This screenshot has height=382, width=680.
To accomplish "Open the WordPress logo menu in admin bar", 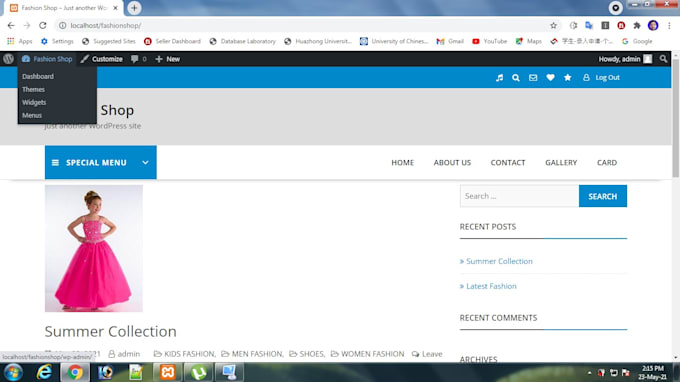I will click(x=8, y=59).
